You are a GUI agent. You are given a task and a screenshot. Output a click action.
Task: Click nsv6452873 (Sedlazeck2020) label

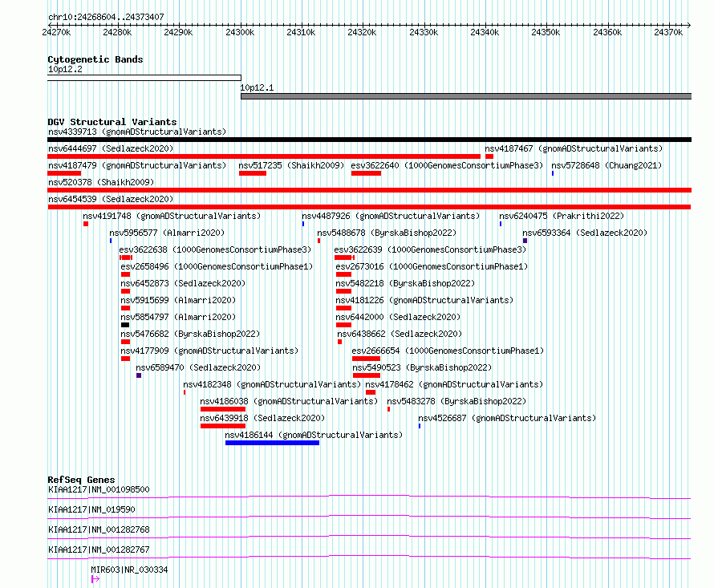(183, 283)
